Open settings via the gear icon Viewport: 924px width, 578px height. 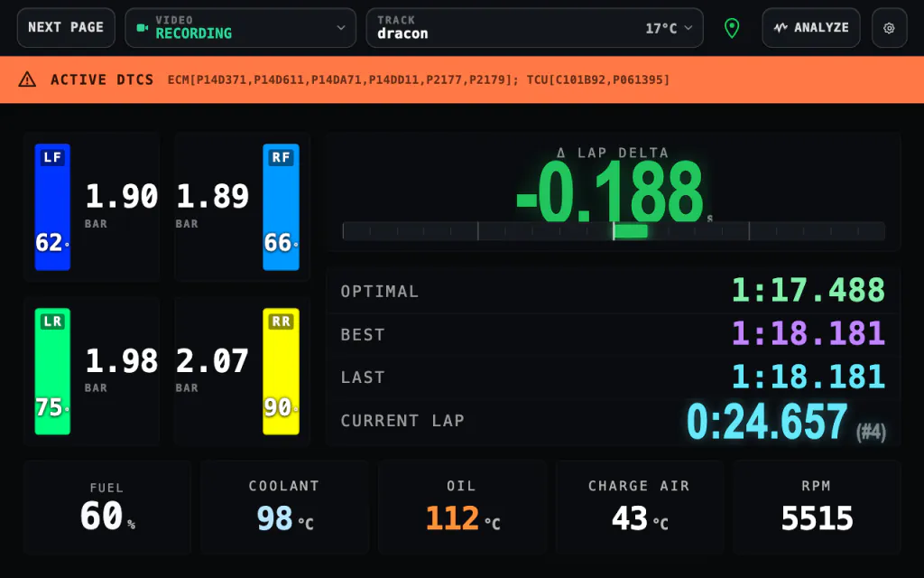pos(889,28)
